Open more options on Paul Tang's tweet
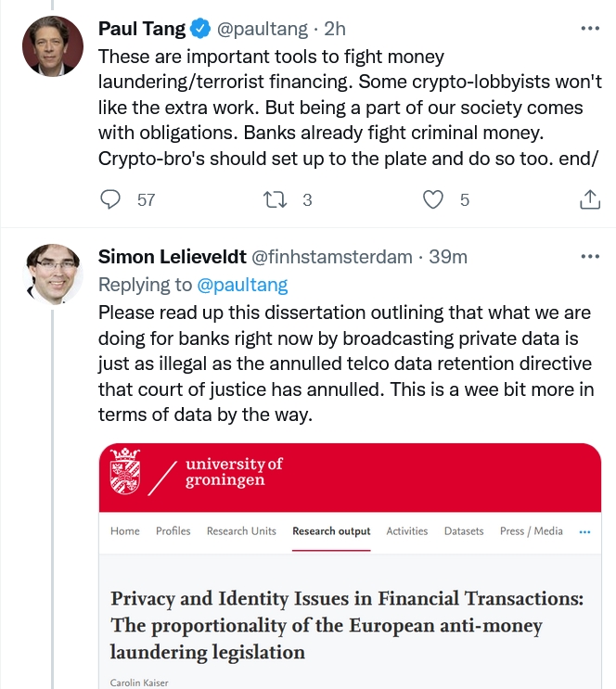This screenshot has height=689, width=616. (x=590, y=28)
